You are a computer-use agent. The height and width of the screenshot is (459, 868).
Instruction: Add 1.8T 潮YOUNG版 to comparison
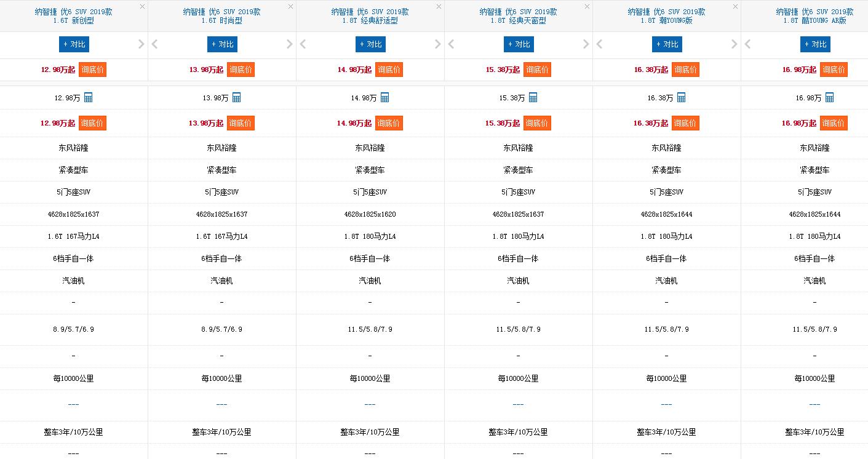[x=667, y=44]
